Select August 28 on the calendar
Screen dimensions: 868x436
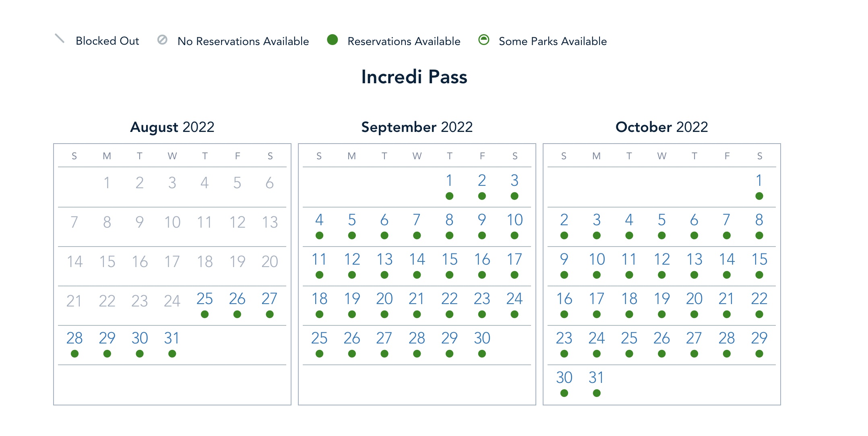pos(74,338)
